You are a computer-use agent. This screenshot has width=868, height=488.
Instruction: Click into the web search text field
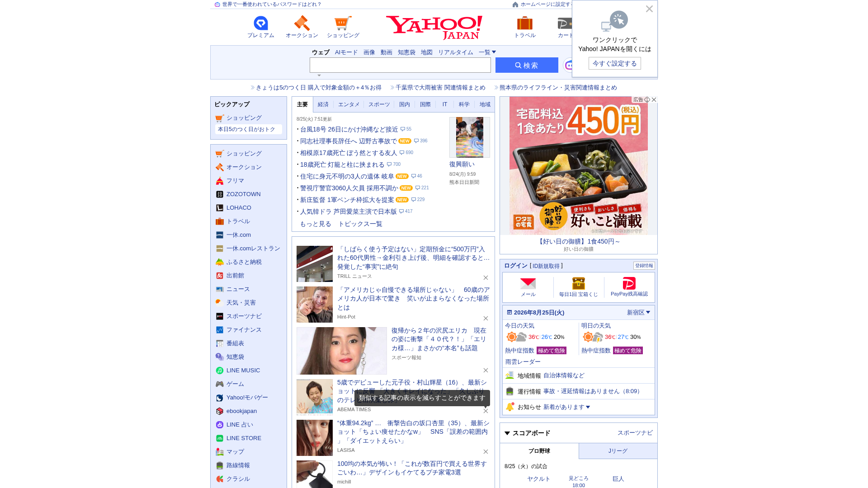400,65
